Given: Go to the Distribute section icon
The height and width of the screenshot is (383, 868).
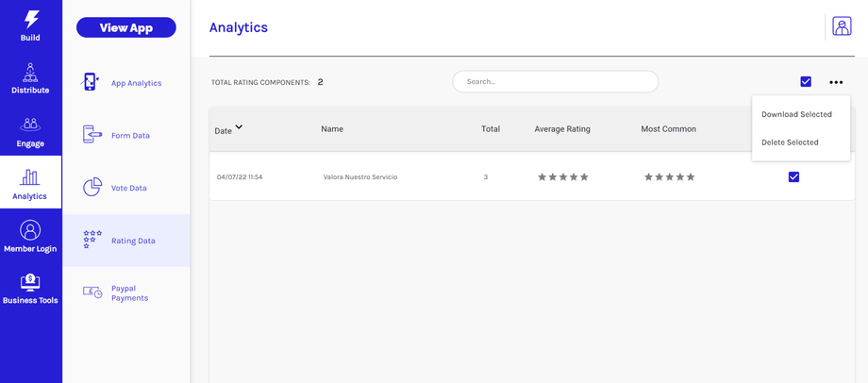Looking at the screenshot, I should (x=30, y=73).
